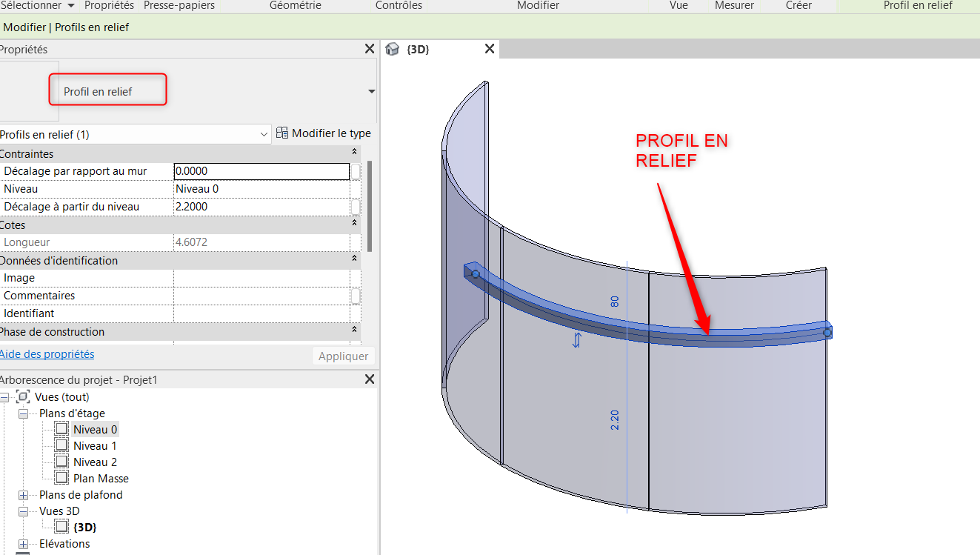Click the Presse-papiers ribbon panel label
This screenshot has width=980, height=555.
click(x=179, y=5)
